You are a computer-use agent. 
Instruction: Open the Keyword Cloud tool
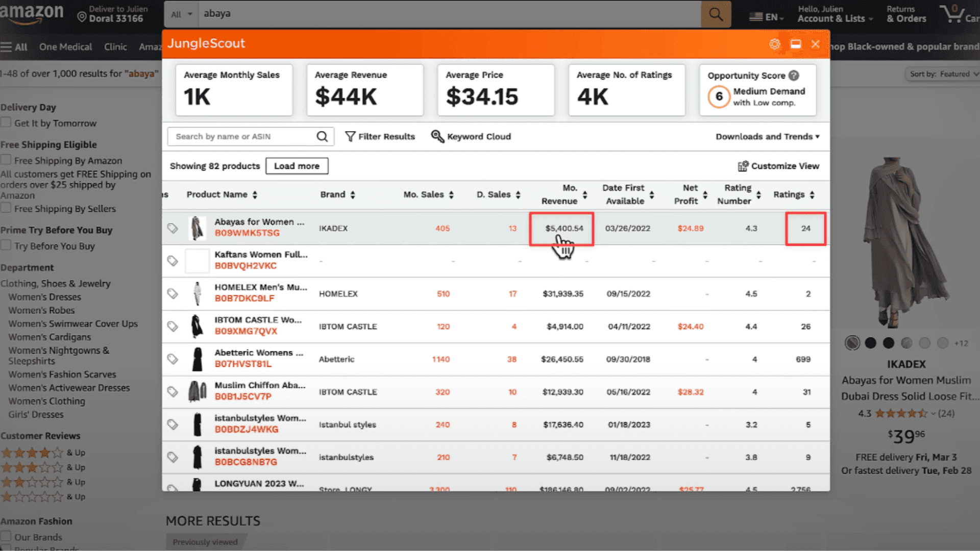(x=471, y=136)
